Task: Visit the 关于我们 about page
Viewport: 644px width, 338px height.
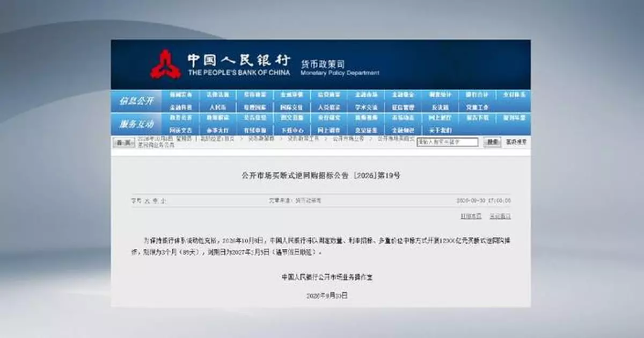Action: (440, 130)
